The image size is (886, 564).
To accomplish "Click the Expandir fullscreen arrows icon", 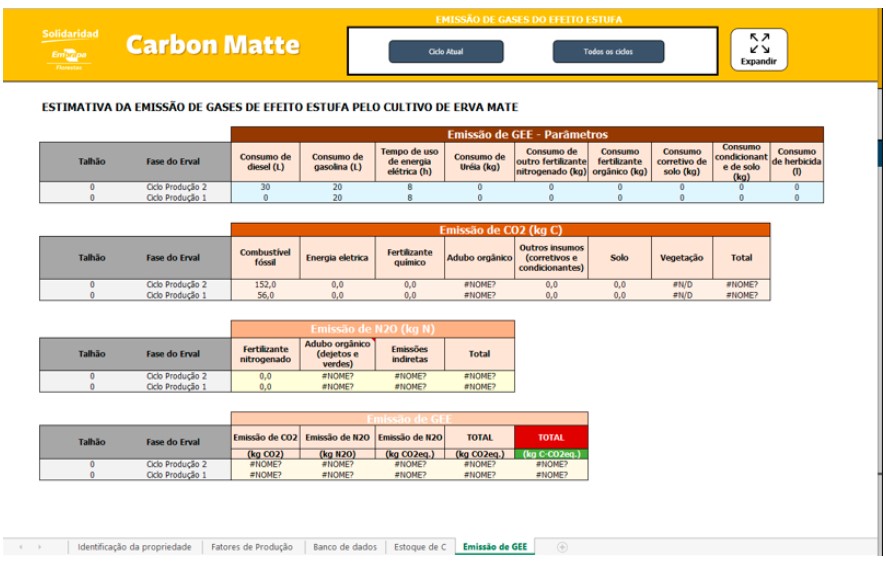I will tap(759, 43).
